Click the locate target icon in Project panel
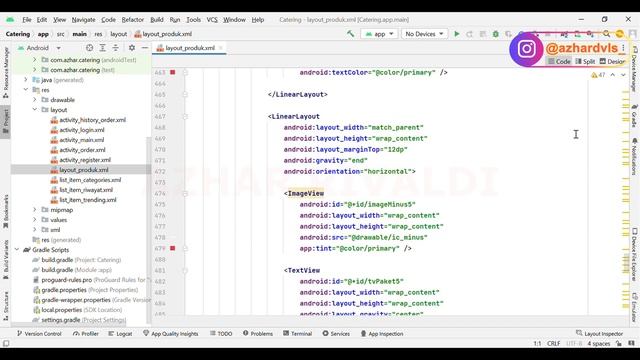Image resolution: width=640 pixels, height=360 pixels. point(89,48)
